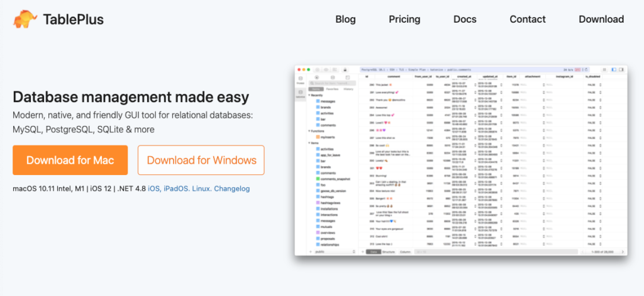Click the attachment column header in preview

tap(533, 76)
